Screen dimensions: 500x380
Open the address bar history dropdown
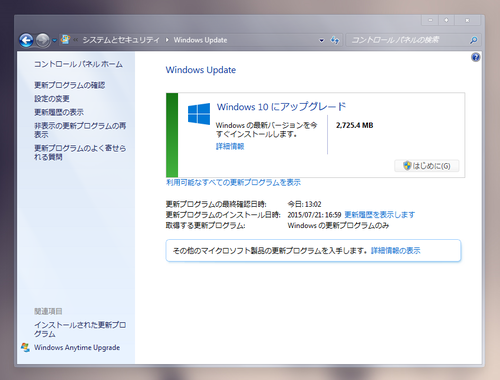322,41
